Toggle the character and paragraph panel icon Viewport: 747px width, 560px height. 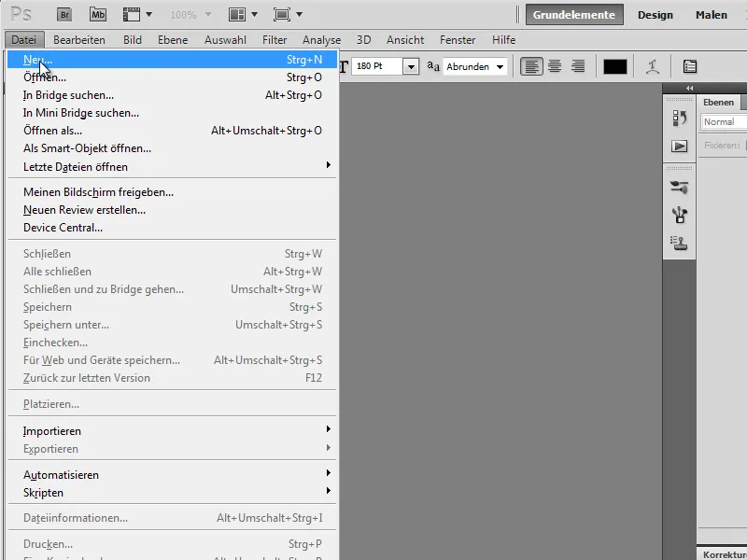[x=690, y=66]
